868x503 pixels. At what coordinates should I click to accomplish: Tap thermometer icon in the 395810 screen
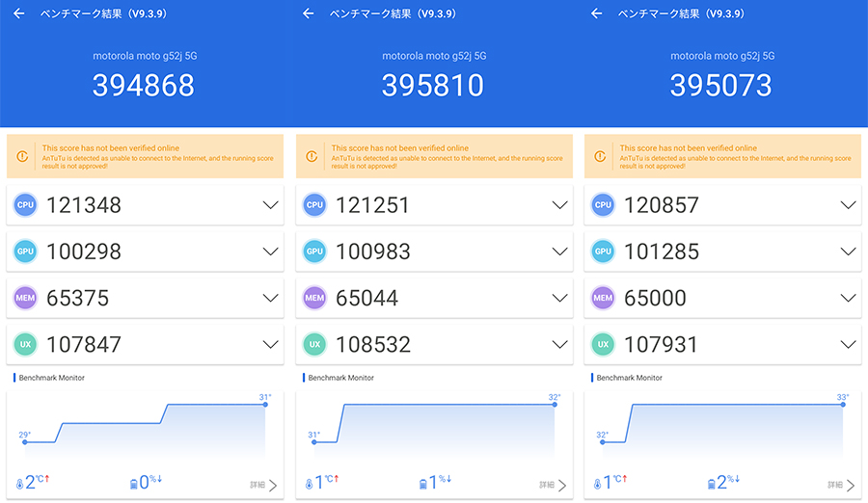pyautogui.click(x=309, y=484)
